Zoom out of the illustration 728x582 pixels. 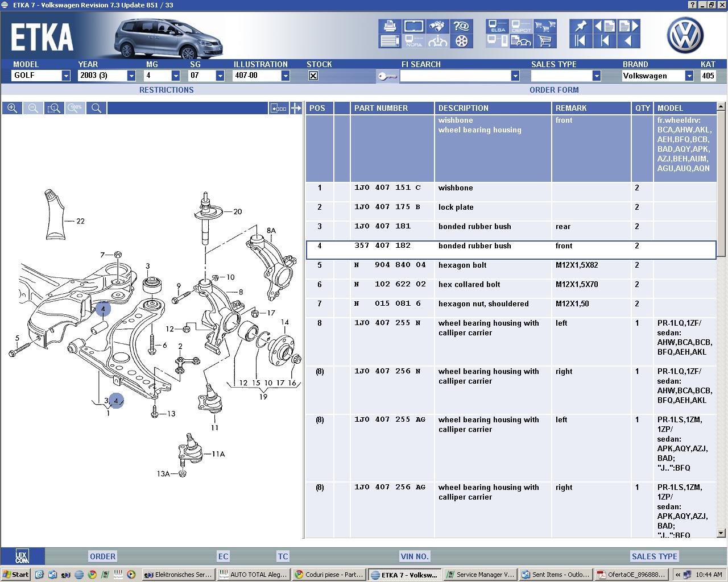[33, 108]
